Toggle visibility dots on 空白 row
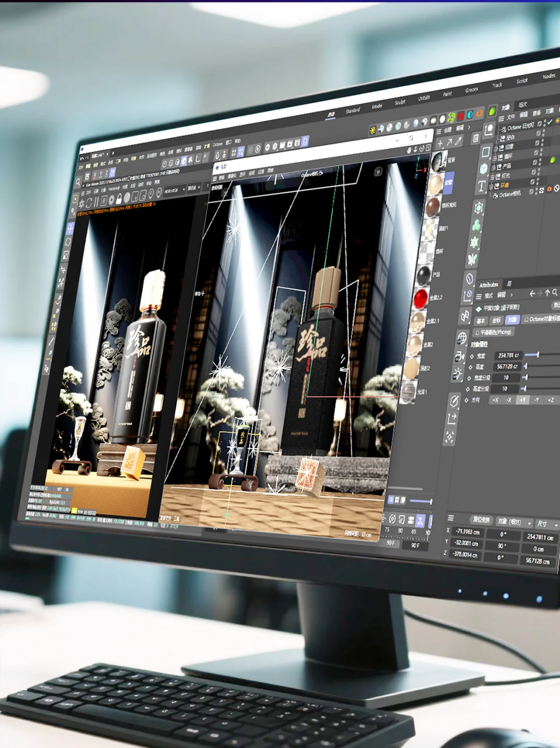The height and width of the screenshot is (748, 560). pyautogui.click(x=543, y=132)
